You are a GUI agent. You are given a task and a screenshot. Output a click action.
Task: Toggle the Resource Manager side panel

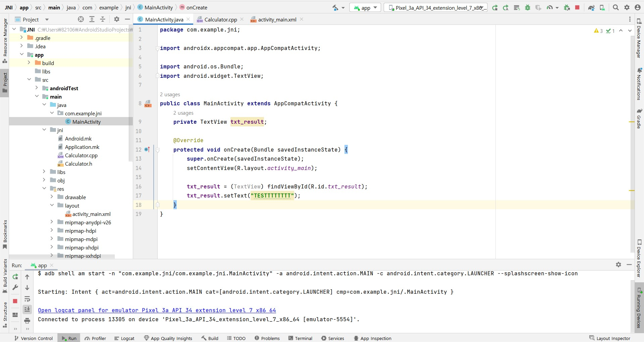click(5, 41)
